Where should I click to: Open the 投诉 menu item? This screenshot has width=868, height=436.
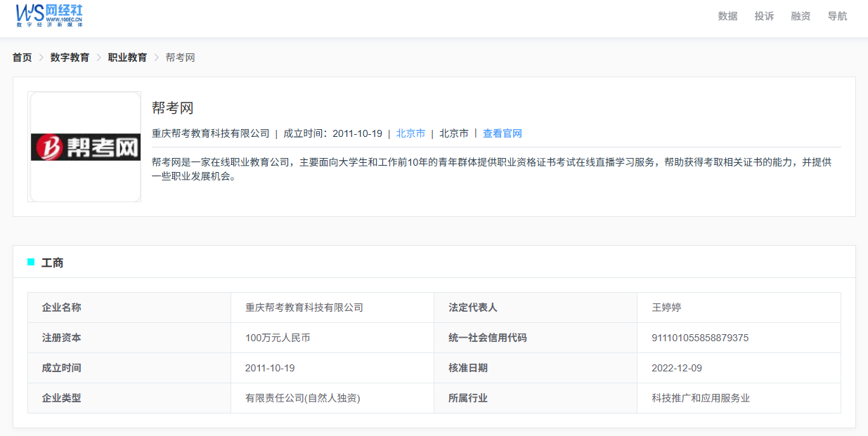click(764, 16)
